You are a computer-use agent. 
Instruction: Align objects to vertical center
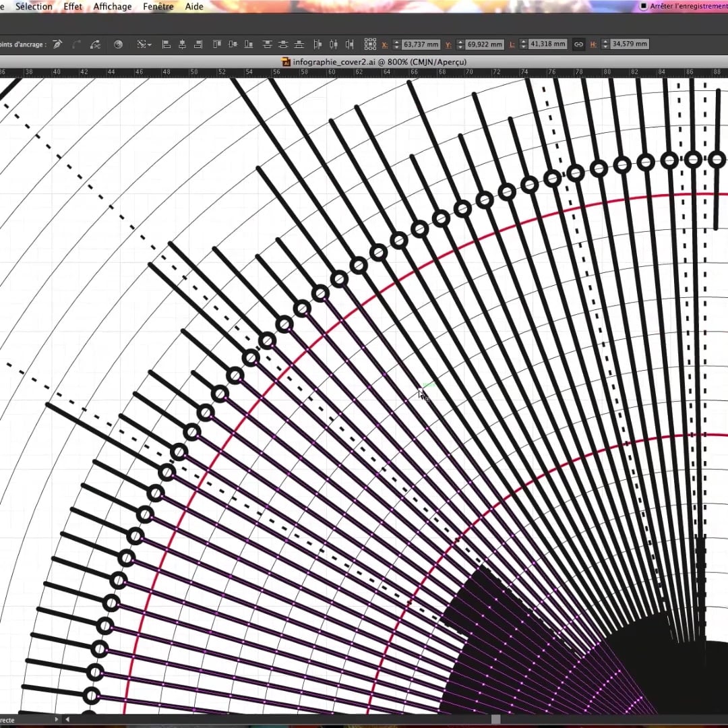(233, 44)
